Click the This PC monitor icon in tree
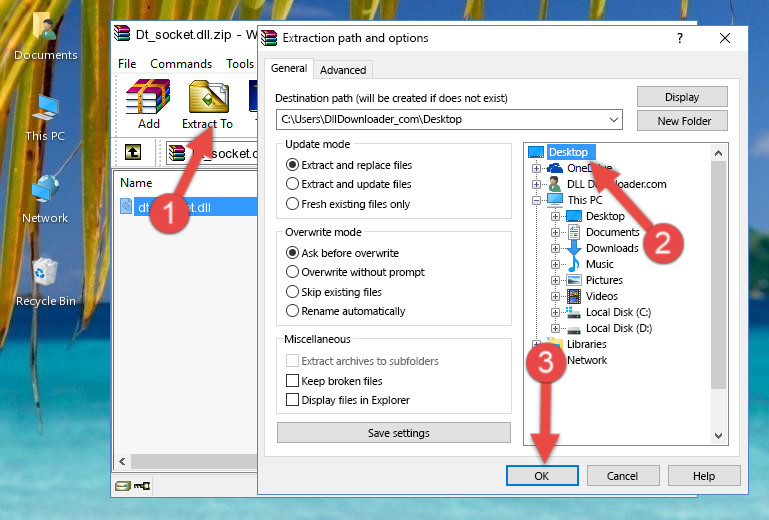Screen dimensions: 769x520 coord(555,200)
